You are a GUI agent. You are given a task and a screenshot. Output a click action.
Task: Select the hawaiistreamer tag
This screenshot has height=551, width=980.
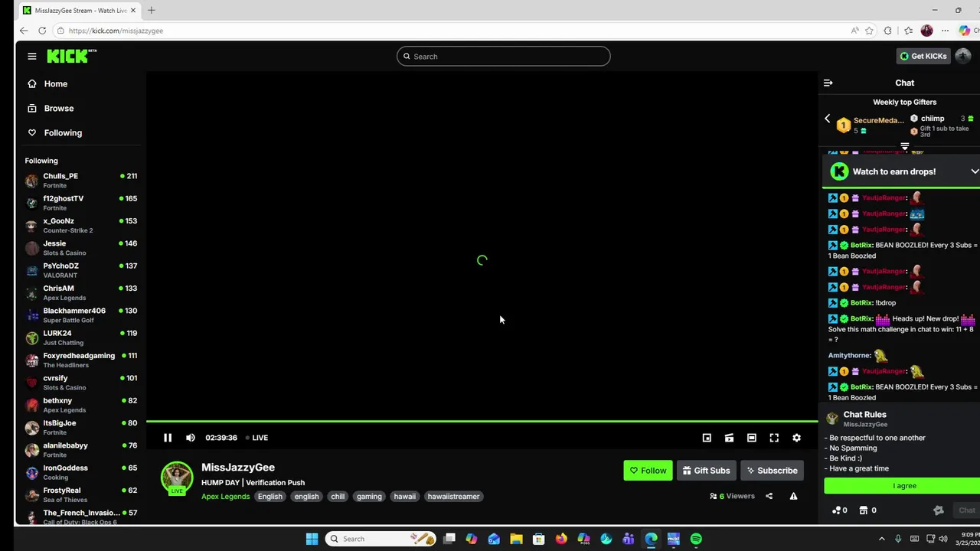tap(453, 497)
